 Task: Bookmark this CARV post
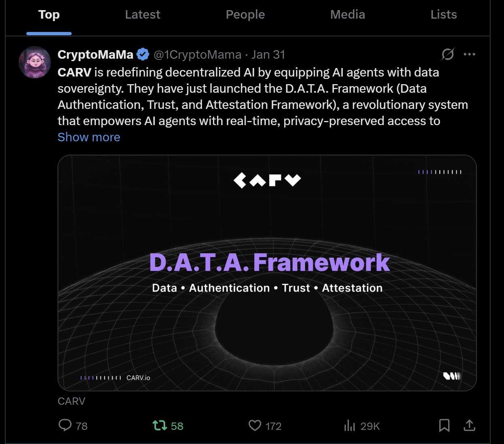[444, 425]
